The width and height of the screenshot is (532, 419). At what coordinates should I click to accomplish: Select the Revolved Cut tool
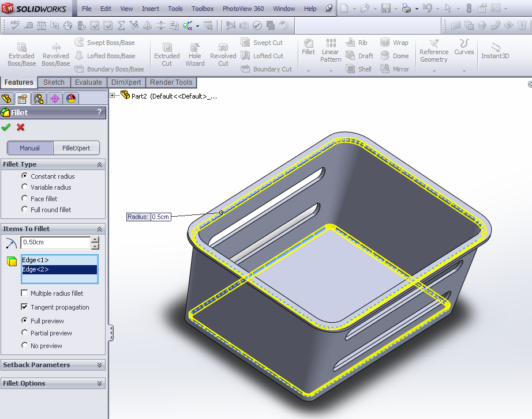point(223,54)
